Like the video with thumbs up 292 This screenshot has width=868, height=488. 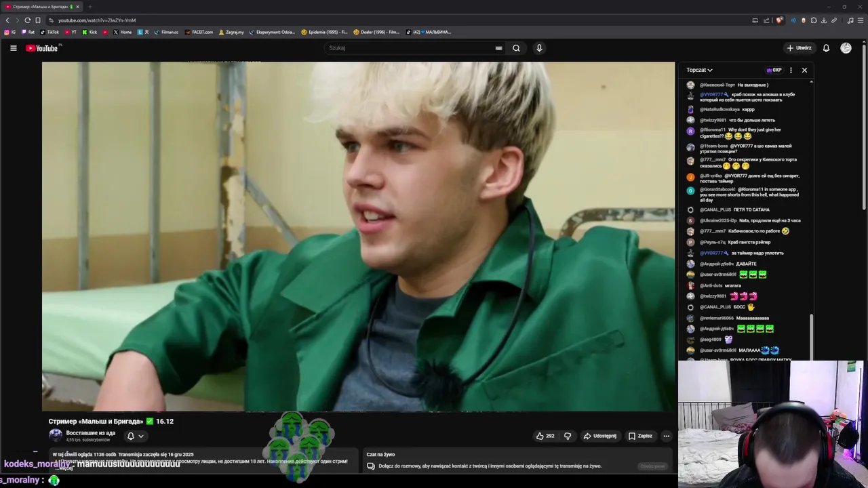pos(546,436)
